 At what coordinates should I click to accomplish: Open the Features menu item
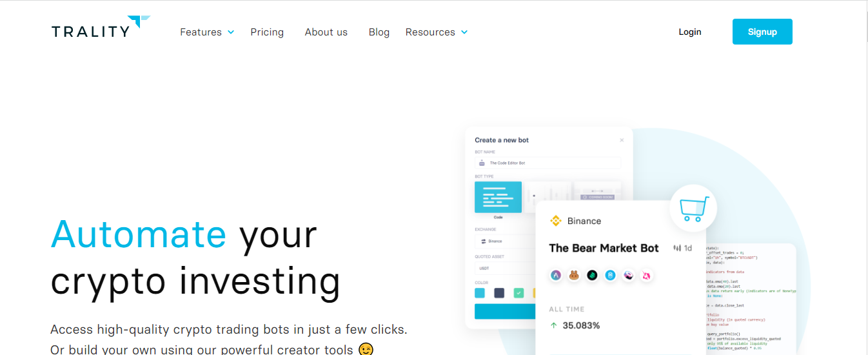pos(201,32)
